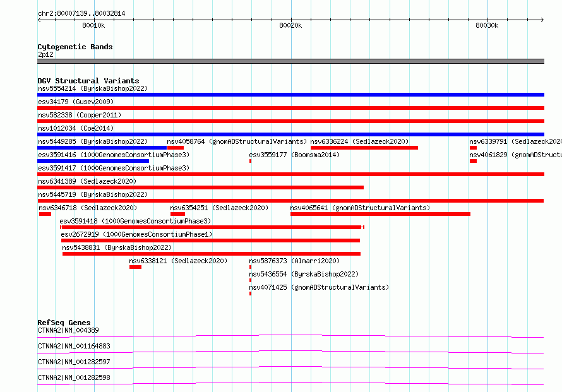The height and width of the screenshot is (392, 562).
Task: Open nsv6338121 (Sedlazeck2020) label
Action: 178,261
